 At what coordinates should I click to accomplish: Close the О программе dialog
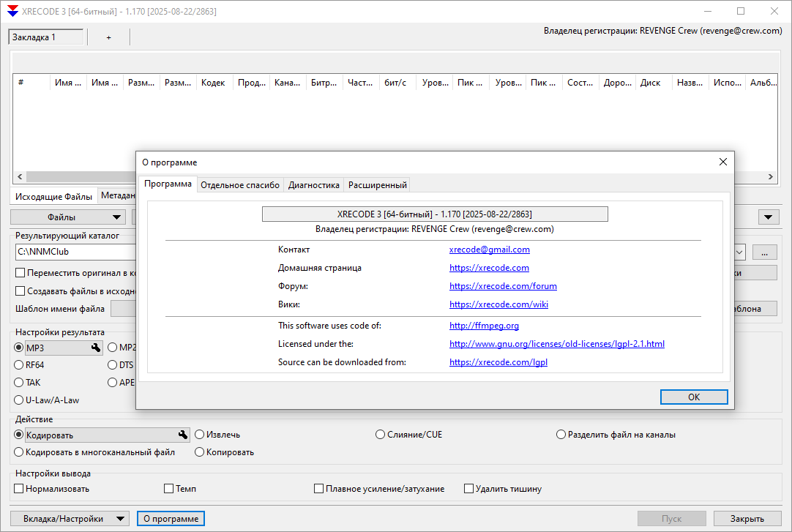[x=722, y=162]
